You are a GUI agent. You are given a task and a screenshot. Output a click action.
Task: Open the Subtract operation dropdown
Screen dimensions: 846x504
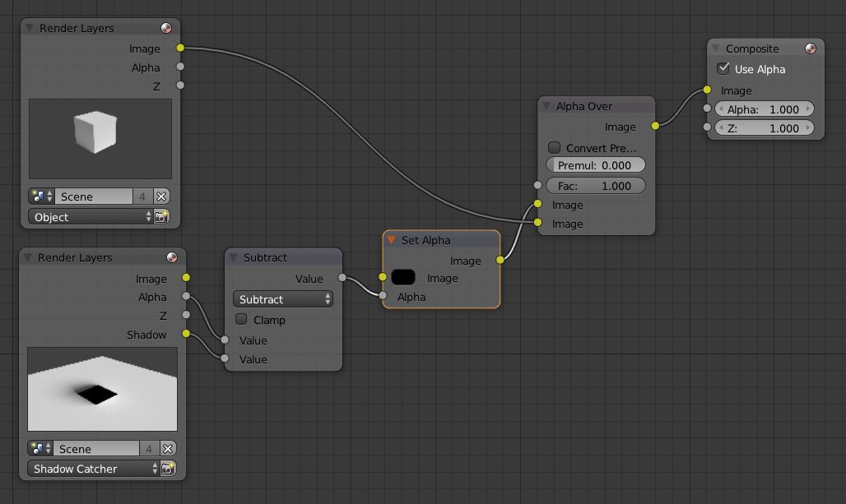pyautogui.click(x=282, y=299)
